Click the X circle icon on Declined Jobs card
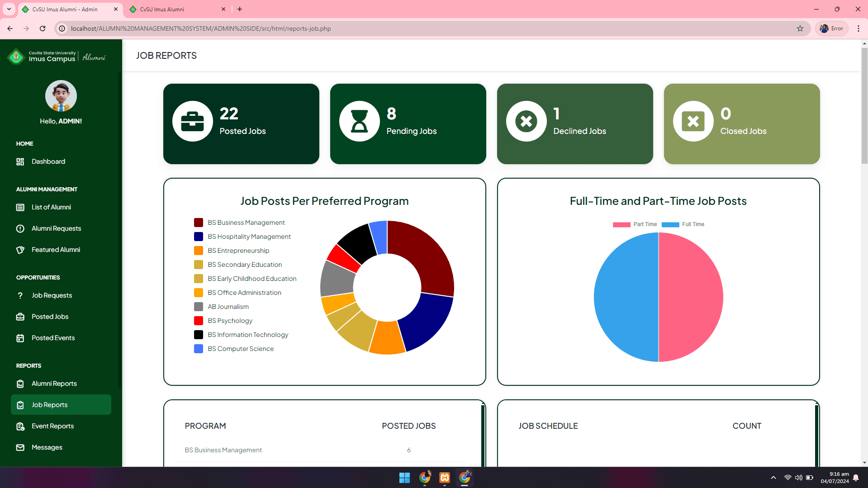Image resolution: width=868 pixels, height=488 pixels. tap(526, 121)
